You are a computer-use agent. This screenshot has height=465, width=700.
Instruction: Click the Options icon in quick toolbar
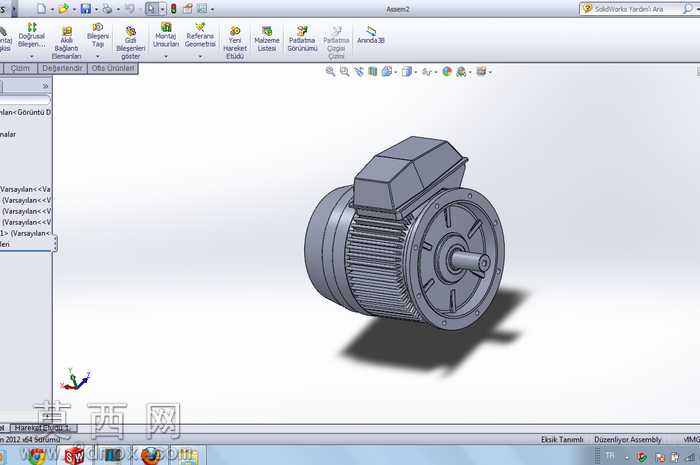[x=202, y=8]
